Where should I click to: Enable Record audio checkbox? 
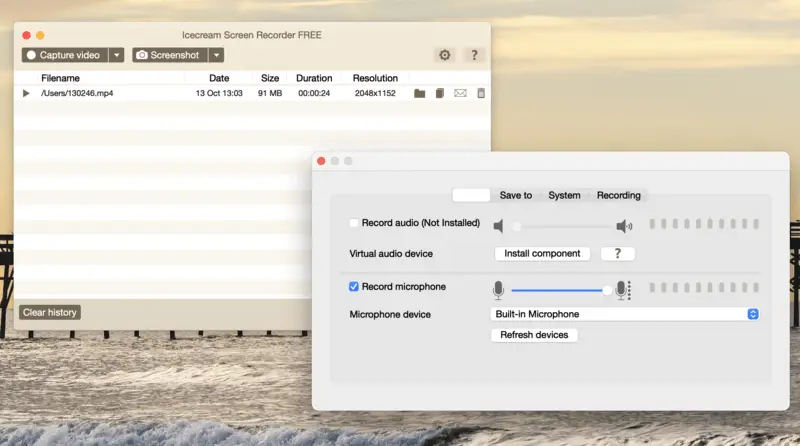(x=354, y=223)
